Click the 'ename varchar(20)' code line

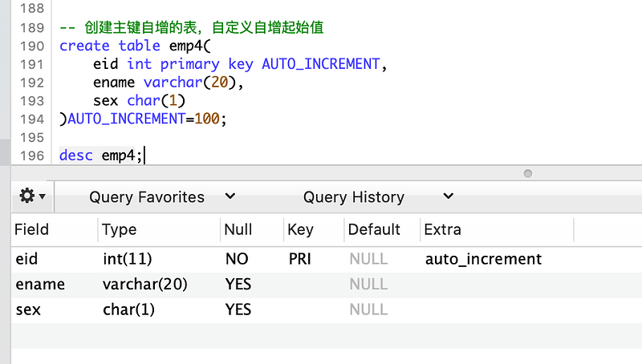(x=168, y=83)
